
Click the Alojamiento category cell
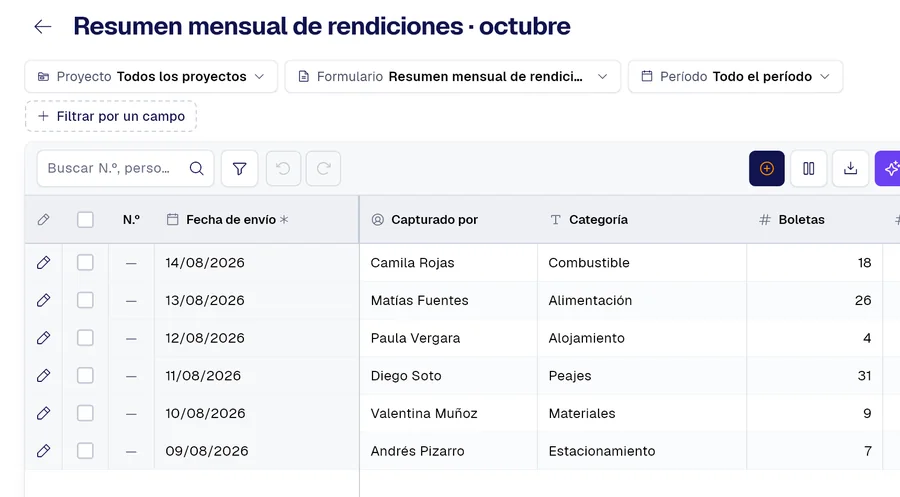[642, 338]
